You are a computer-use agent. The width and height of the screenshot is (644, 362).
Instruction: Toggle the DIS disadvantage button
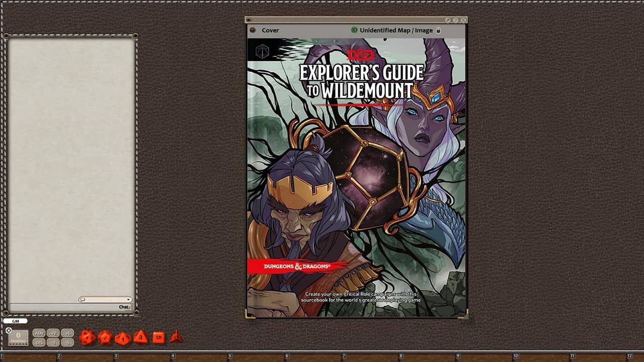(39, 342)
